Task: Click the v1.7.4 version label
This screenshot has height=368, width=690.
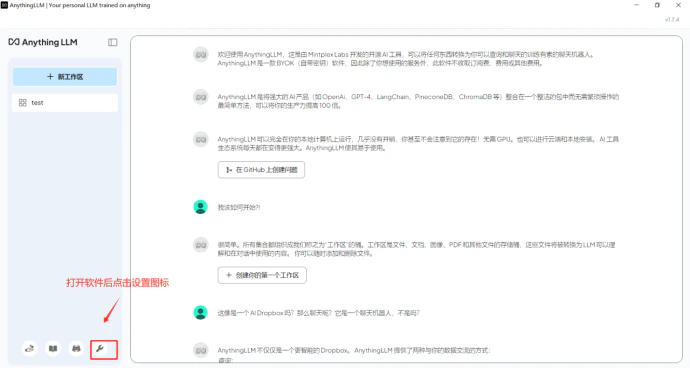Action: 672,20
